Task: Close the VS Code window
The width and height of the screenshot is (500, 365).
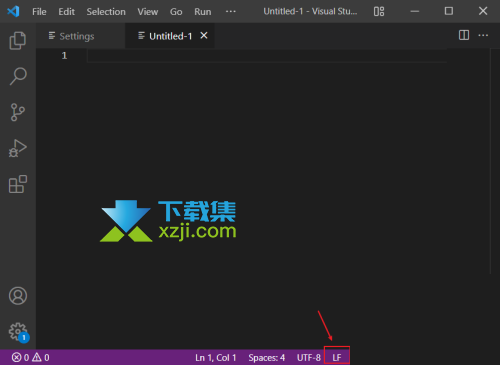Action: (483, 11)
